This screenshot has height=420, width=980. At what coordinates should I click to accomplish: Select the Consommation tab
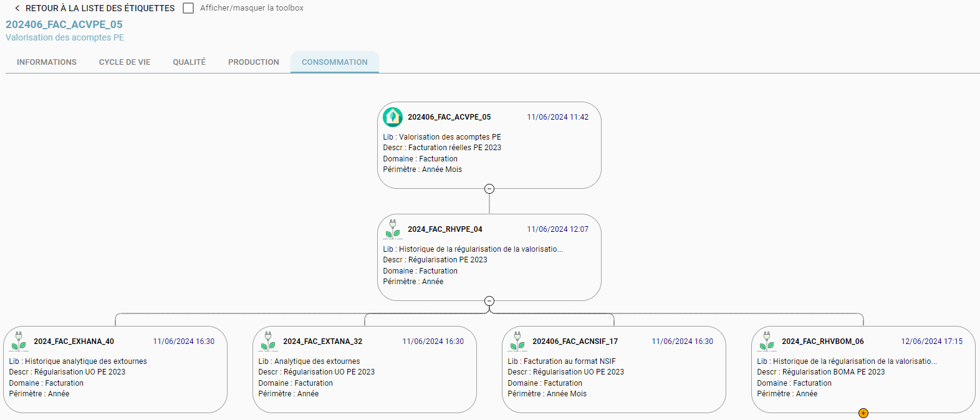pos(335,62)
